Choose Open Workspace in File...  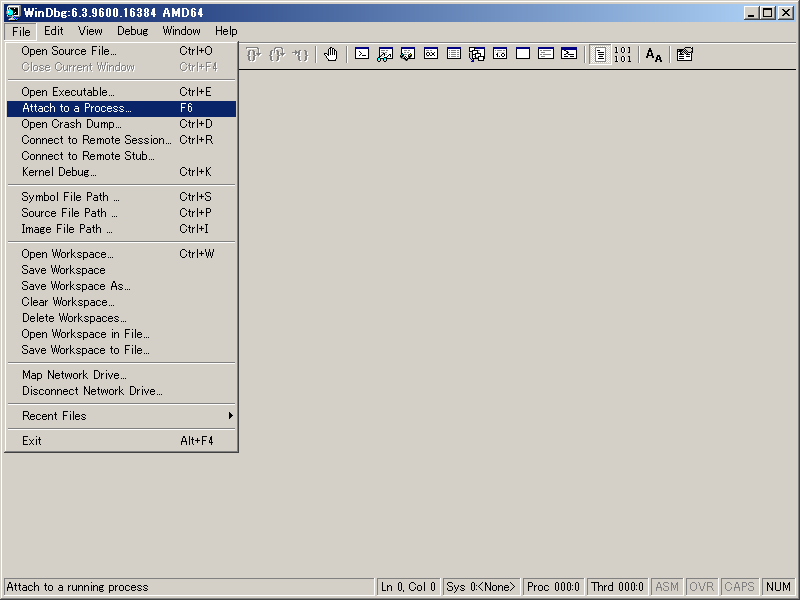(x=121, y=334)
